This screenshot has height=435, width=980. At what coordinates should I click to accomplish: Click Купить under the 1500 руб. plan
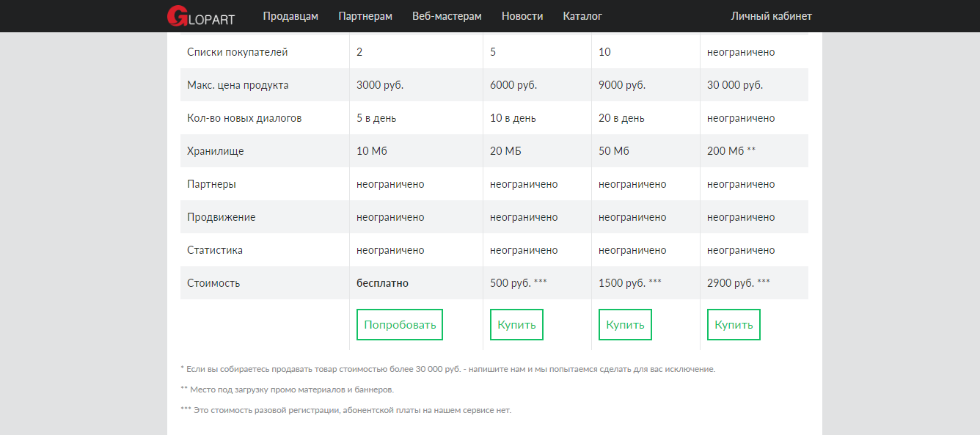625,324
